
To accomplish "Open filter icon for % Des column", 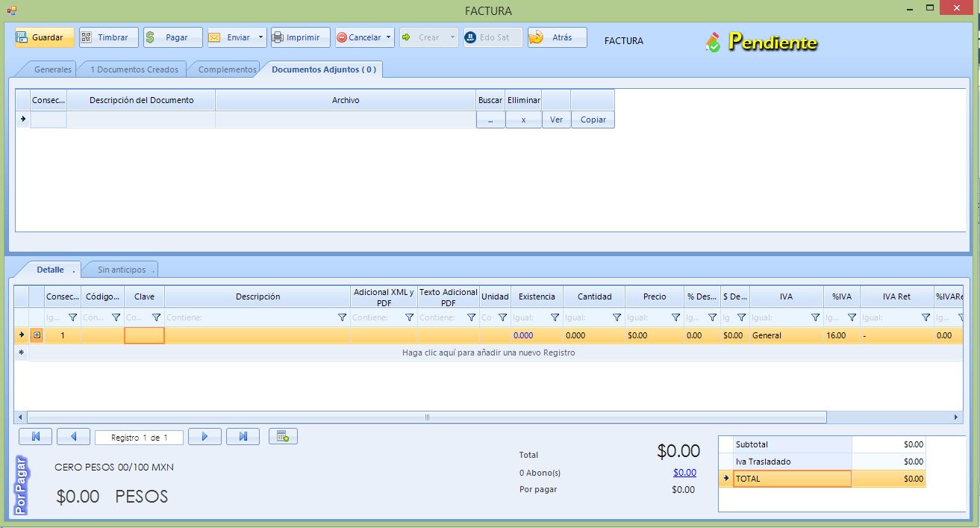I will pos(712,317).
